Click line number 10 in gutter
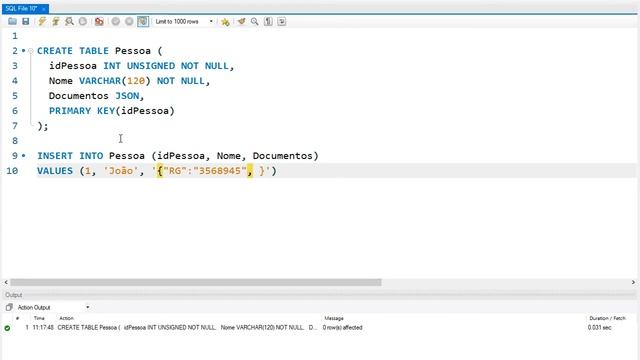This screenshot has height=360, width=640. point(12,171)
